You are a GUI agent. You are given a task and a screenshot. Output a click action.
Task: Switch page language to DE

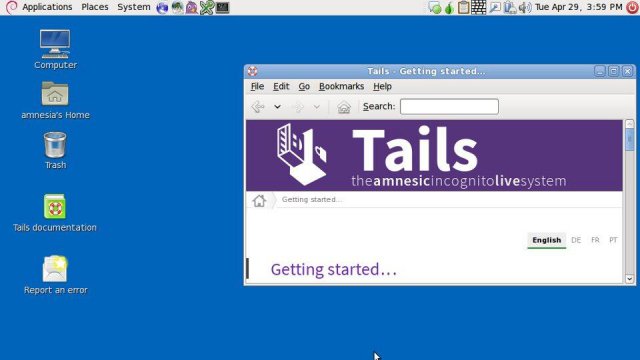pyautogui.click(x=576, y=240)
